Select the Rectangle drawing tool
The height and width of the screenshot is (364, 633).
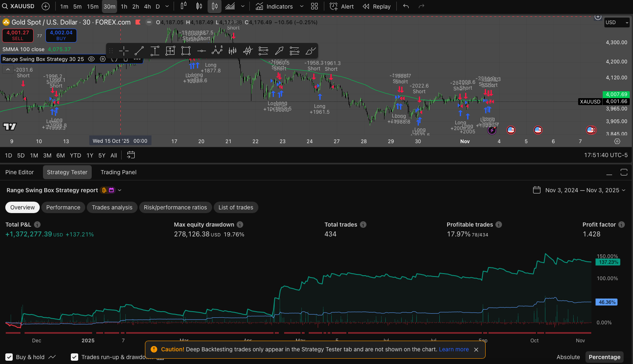[x=186, y=51]
